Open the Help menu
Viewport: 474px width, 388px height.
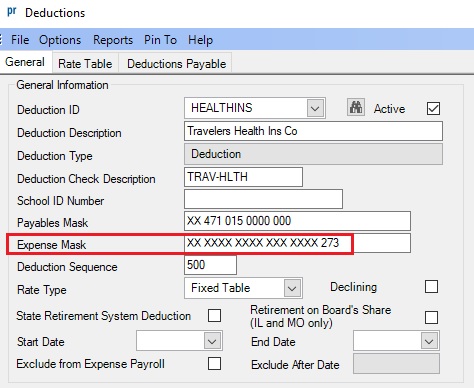[200, 40]
